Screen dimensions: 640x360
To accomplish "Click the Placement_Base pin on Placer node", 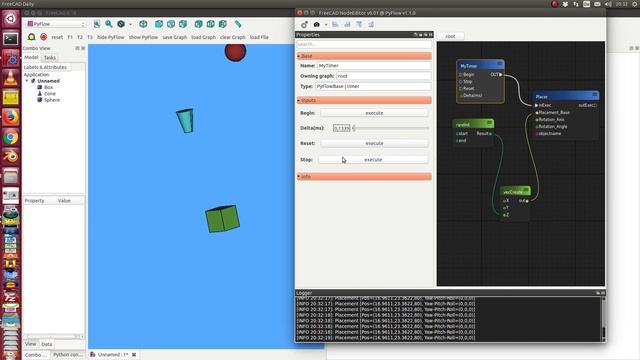I will 537,113.
